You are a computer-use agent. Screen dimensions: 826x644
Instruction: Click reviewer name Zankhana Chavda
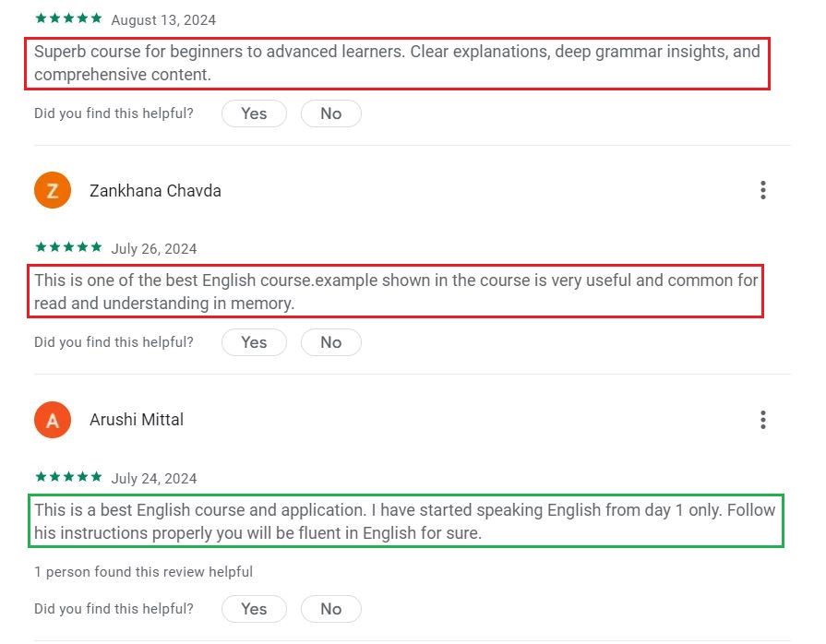click(155, 191)
